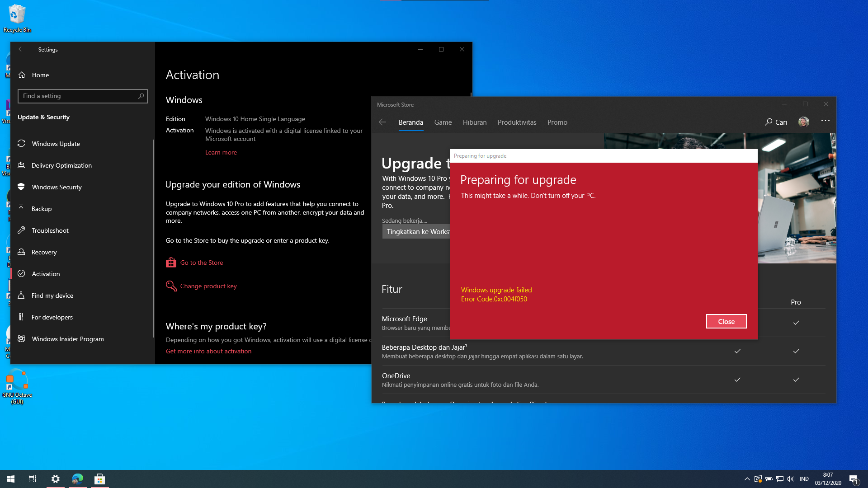The height and width of the screenshot is (488, 868).
Task: Switch to Hiburan tab in Store
Action: point(475,122)
